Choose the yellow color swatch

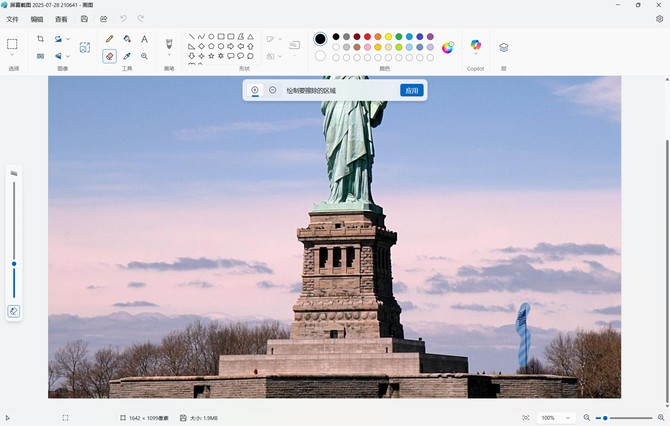(388, 37)
